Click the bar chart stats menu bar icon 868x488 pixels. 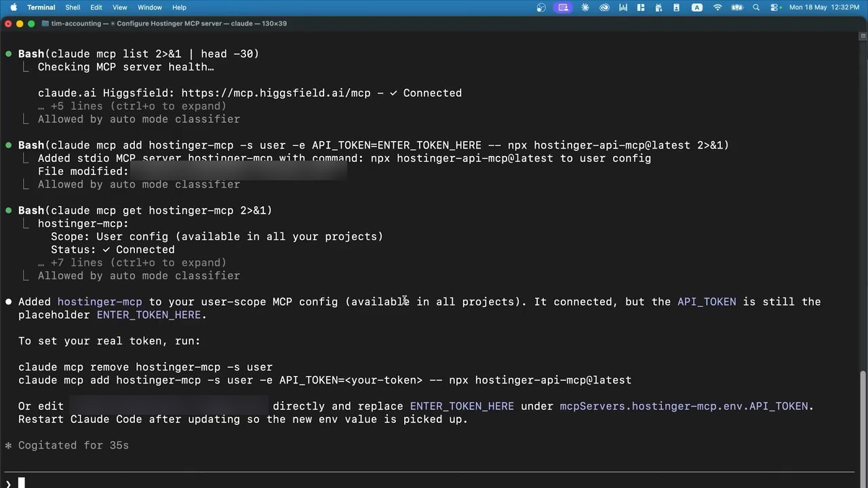click(x=623, y=7)
